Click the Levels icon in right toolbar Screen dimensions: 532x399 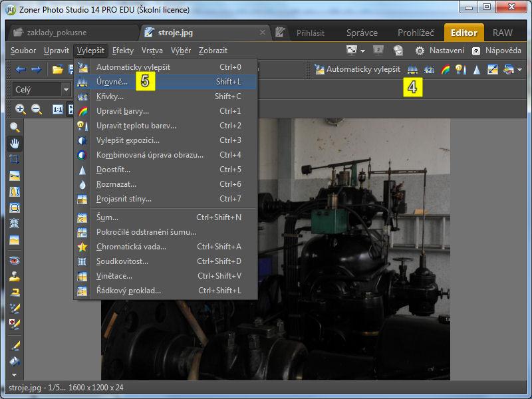click(x=412, y=70)
